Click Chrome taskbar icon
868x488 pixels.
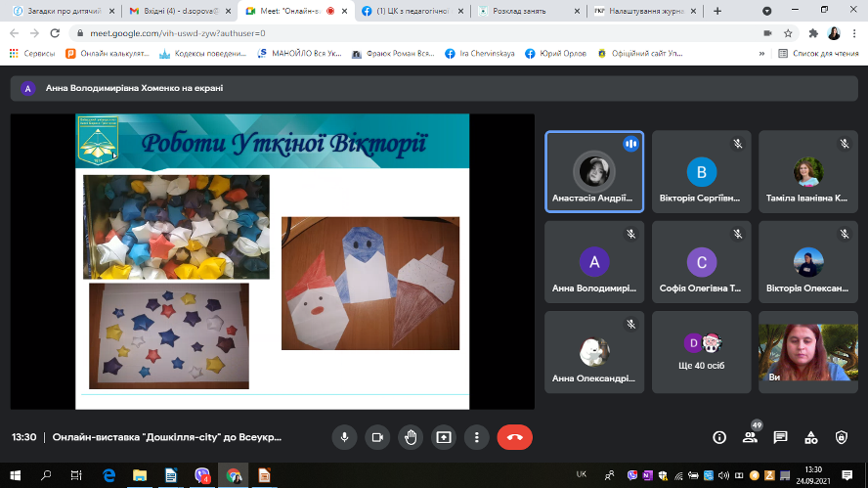coord(234,475)
